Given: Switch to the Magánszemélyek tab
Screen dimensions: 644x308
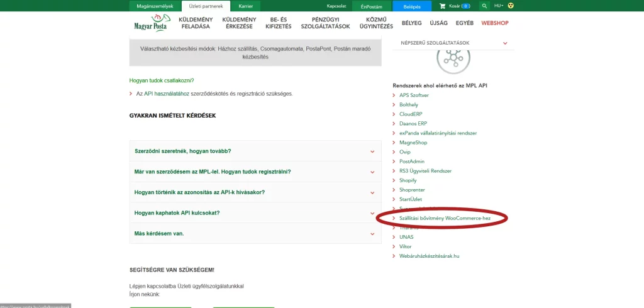Looking at the screenshot, I should [x=155, y=6].
